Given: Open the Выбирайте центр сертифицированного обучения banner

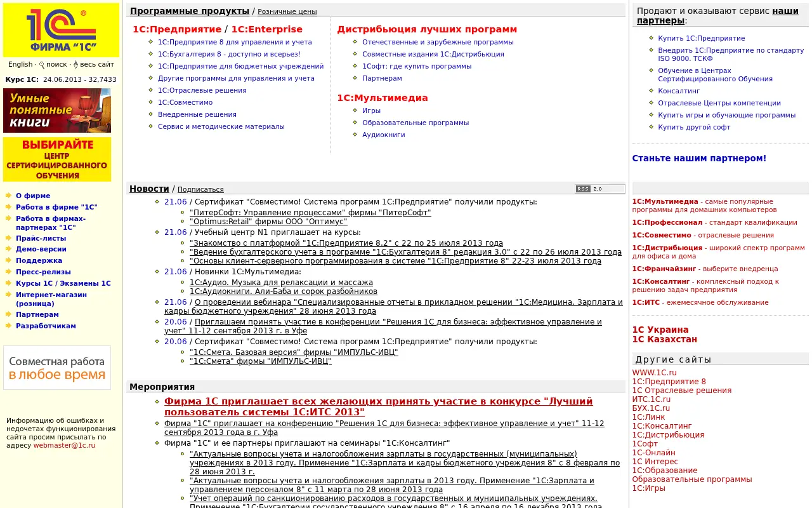Looking at the screenshot, I should pyautogui.click(x=57, y=159).
